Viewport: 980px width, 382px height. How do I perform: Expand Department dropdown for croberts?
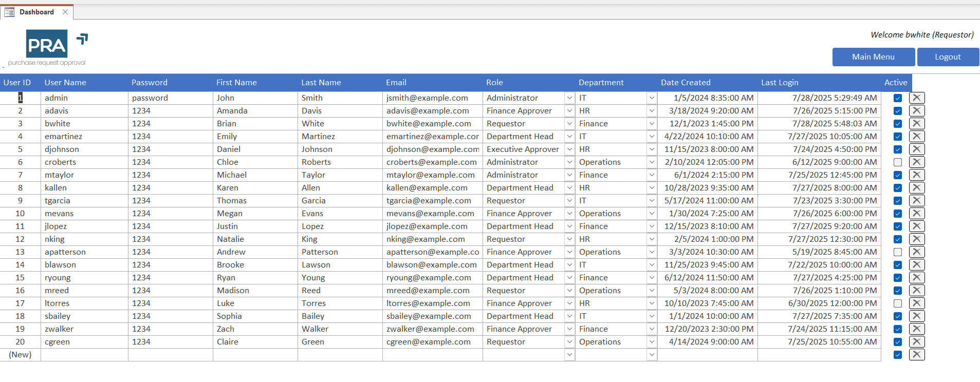tap(652, 162)
